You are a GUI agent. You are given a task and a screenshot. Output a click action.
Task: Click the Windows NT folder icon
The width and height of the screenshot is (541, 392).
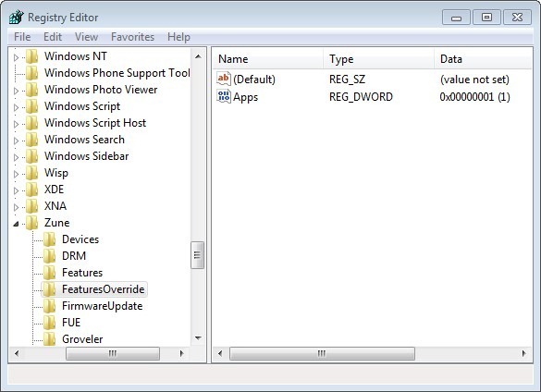(x=32, y=56)
